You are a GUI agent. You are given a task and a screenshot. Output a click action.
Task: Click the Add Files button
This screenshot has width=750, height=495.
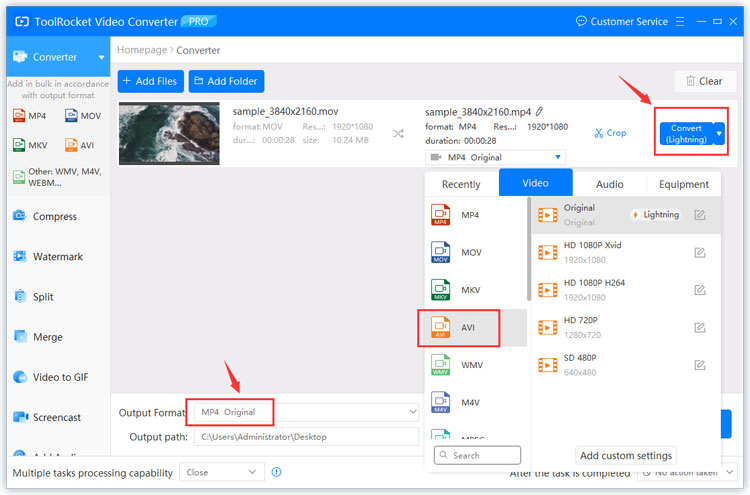click(x=151, y=81)
